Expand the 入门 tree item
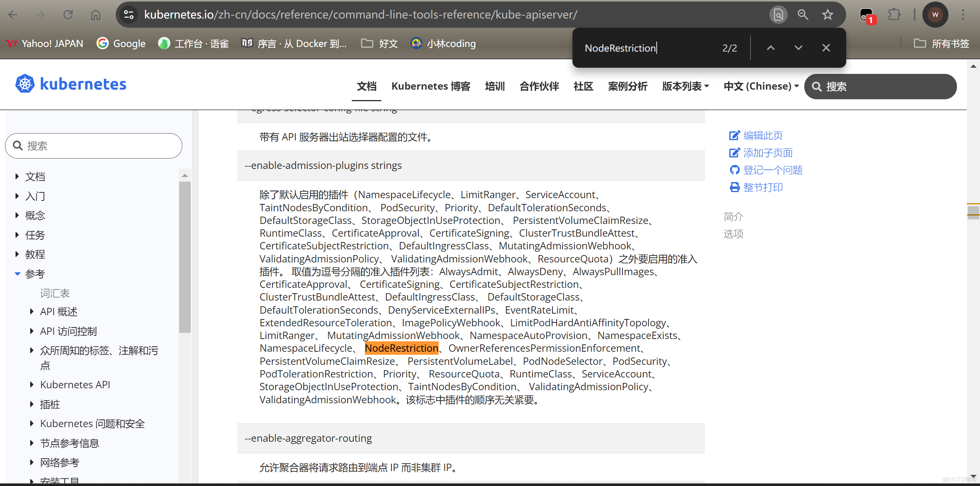The height and width of the screenshot is (486, 980). point(17,196)
